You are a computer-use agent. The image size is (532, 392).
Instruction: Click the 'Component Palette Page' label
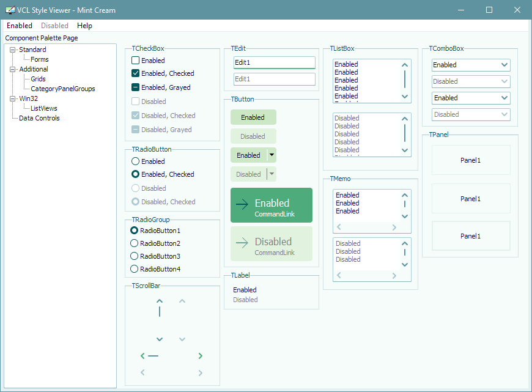[42, 38]
